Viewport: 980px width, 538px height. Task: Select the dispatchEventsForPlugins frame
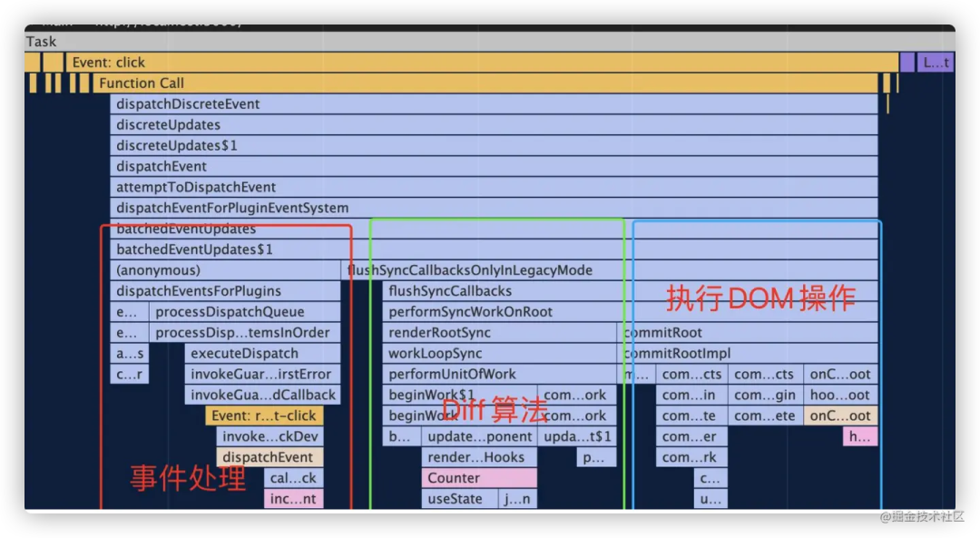click(225, 290)
